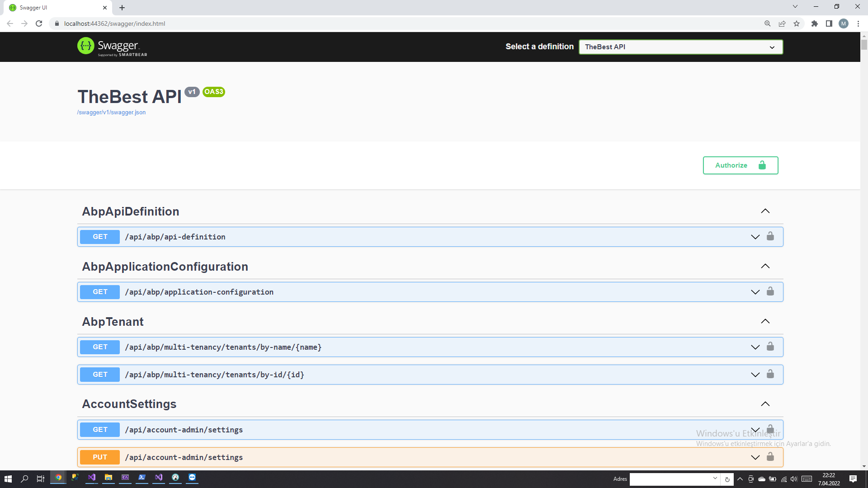Screen dimensions: 868x488
Task: Select the Swagger UI browser tab
Action: pyautogui.click(x=58, y=8)
